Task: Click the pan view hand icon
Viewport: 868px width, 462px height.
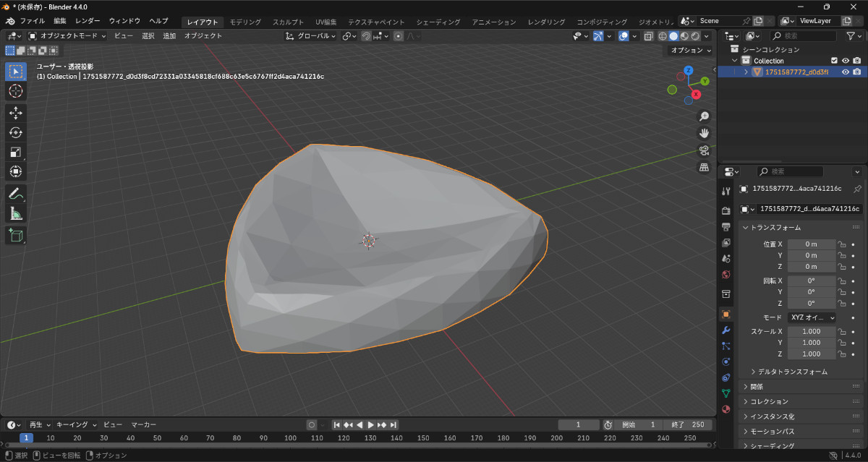Action: (x=704, y=133)
